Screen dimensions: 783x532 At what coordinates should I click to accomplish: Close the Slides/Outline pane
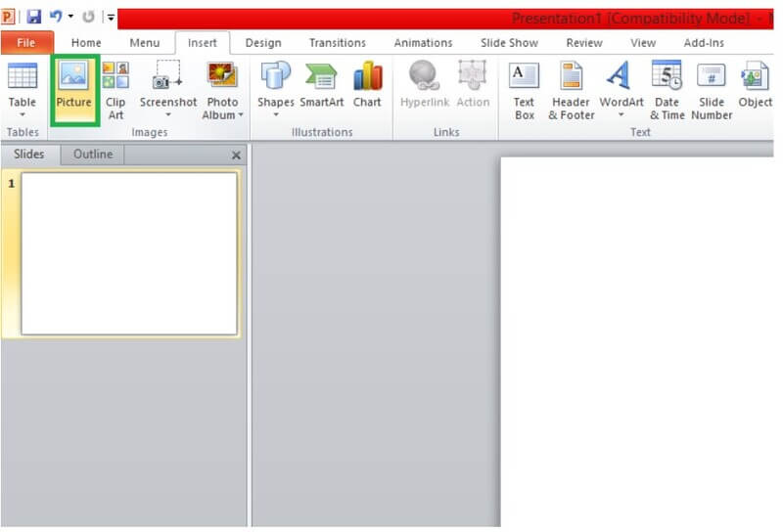pyautogui.click(x=236, y=155)
